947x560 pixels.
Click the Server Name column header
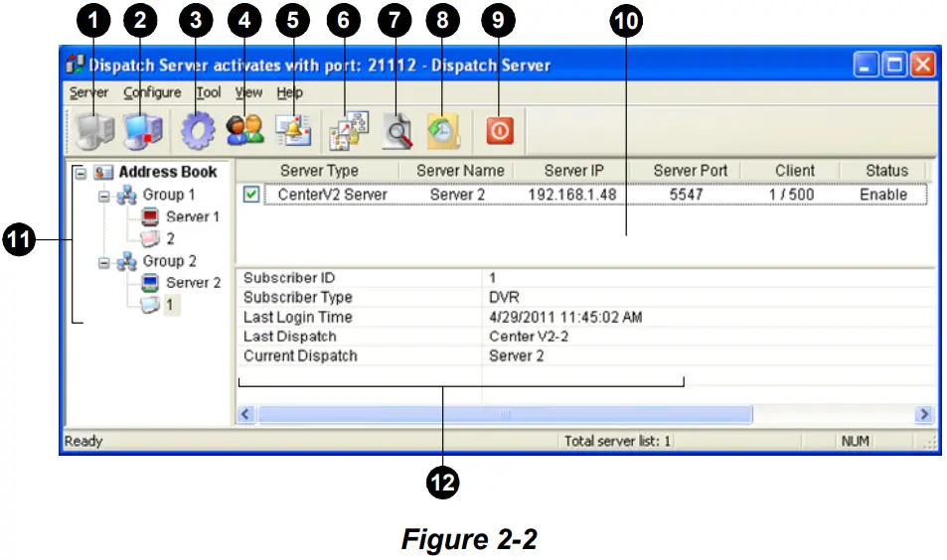click(460, 171)
